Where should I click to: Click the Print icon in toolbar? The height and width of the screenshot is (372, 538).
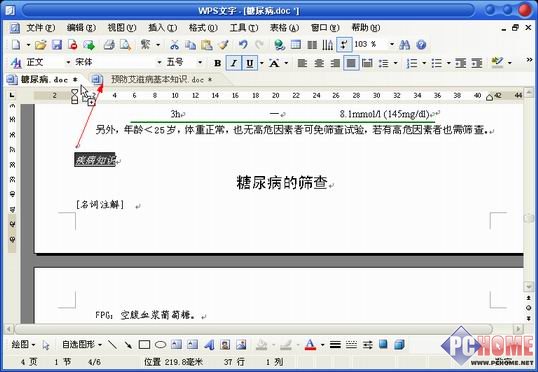(x=109, y=45)
